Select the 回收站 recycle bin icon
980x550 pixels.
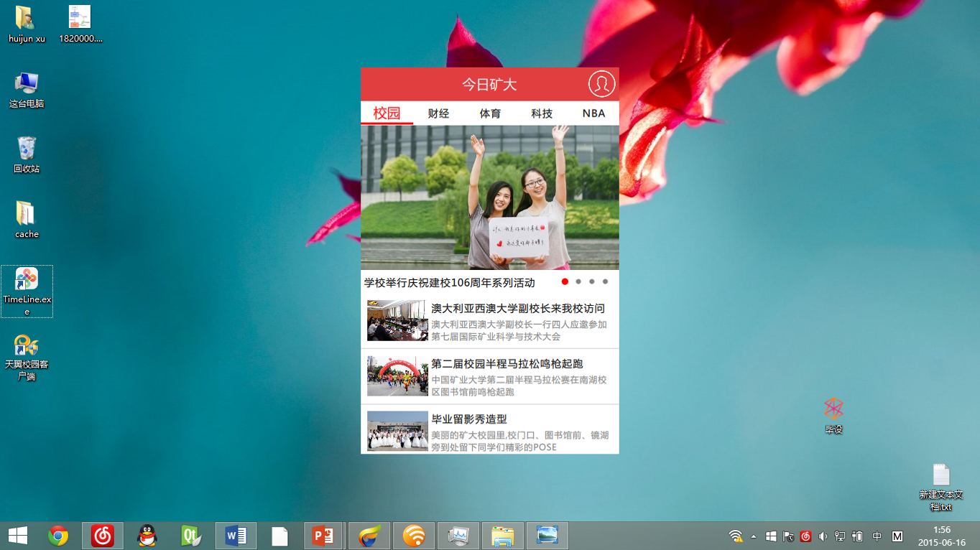pos(27,155)
